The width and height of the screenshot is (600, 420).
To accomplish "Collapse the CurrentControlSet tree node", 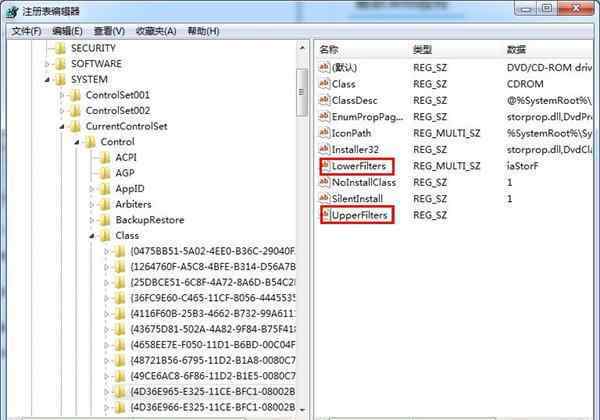I will 62,126.
